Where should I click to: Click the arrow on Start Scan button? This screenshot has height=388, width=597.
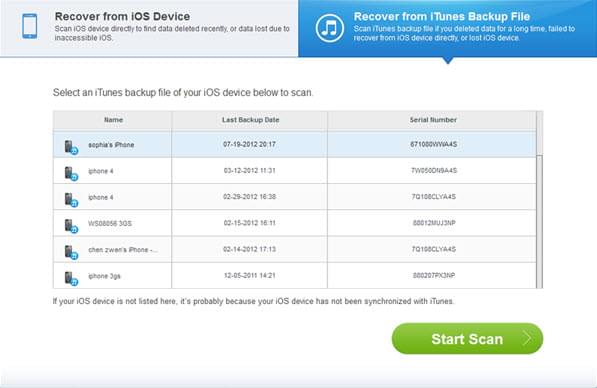(x=527, y=338)
